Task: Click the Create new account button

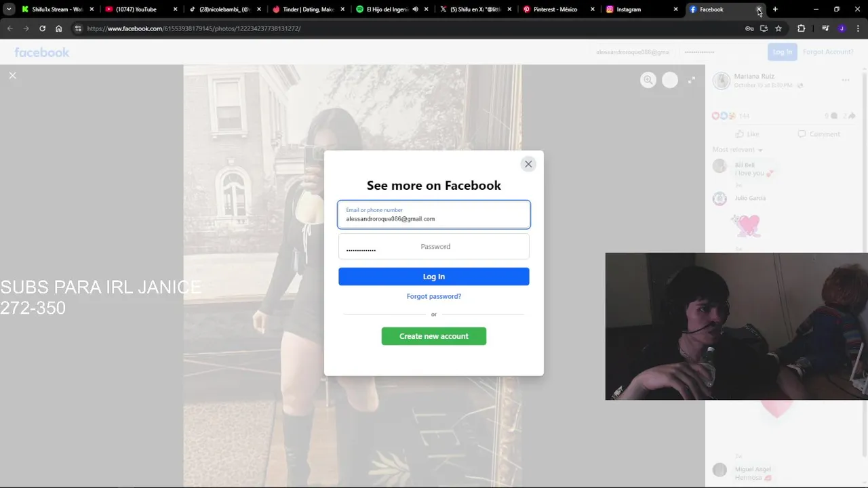Action: click(434, 336)
